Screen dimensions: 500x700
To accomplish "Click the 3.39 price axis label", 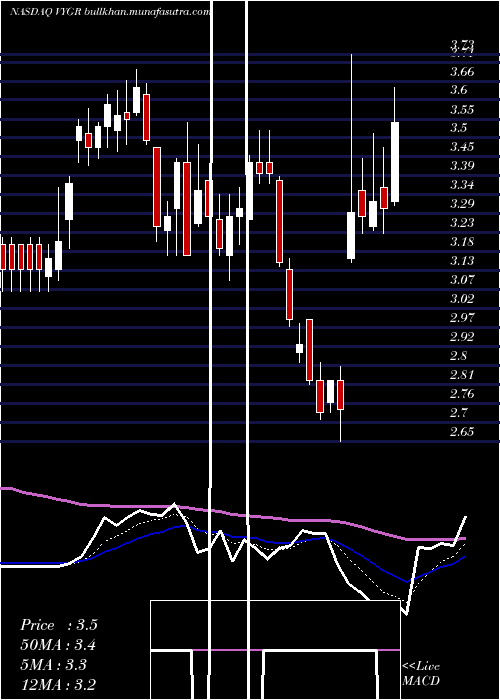I will tap(462, 166).
